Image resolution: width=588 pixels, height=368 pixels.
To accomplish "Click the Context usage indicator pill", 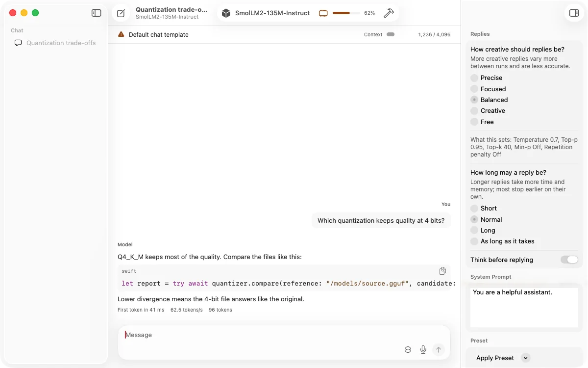I will (391, 34).
